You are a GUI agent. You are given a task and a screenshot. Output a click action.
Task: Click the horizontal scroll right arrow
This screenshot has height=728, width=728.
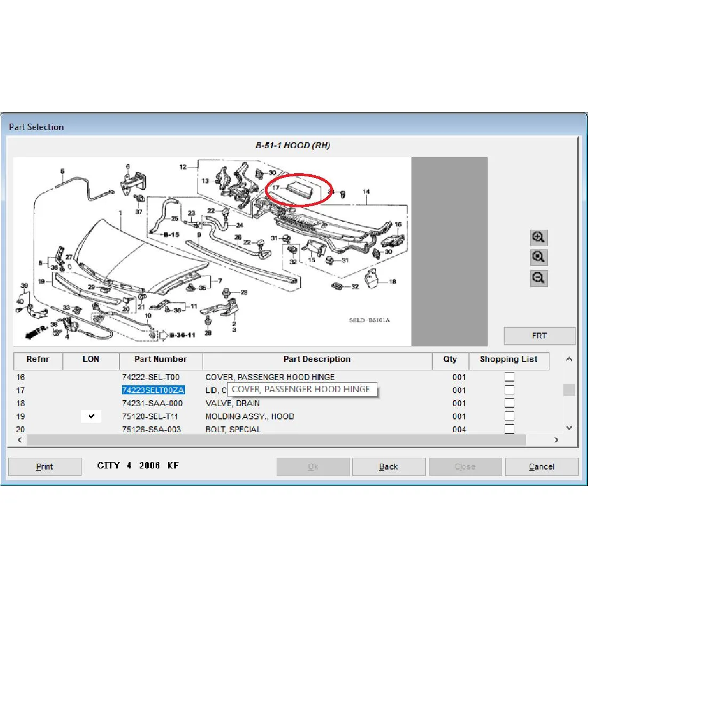tap(556, 440)
